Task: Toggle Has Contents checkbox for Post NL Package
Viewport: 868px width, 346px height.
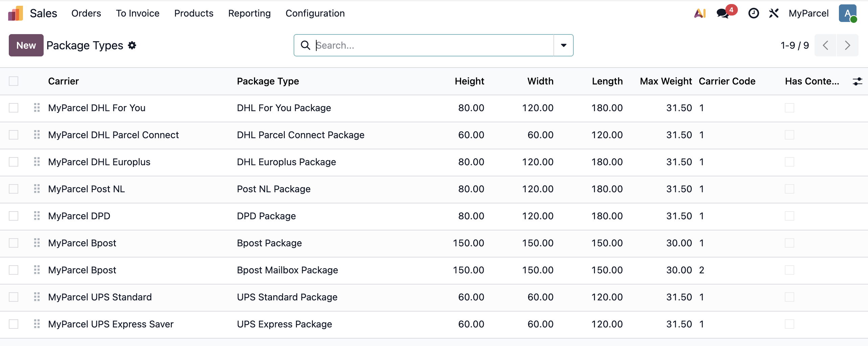Action: pos(790,189)
